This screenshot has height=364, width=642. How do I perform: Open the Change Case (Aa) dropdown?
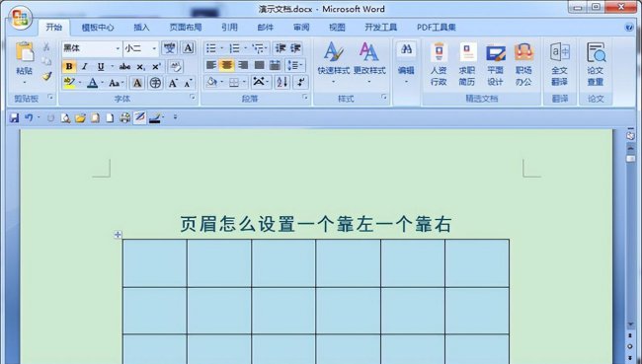pyautogui.click(x=116, y=83)
